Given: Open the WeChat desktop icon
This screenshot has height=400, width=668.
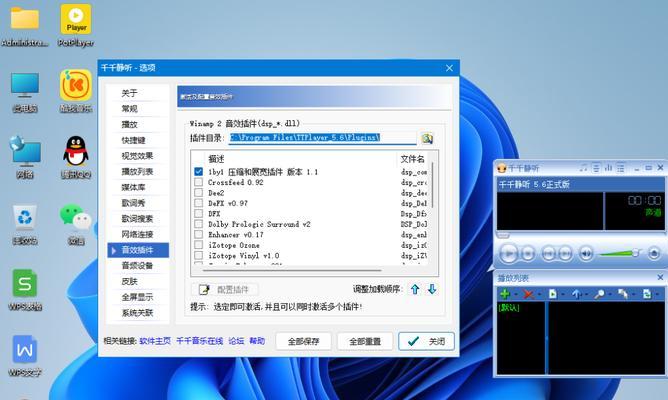Looking at the screenshot, I should coord(76,224).
